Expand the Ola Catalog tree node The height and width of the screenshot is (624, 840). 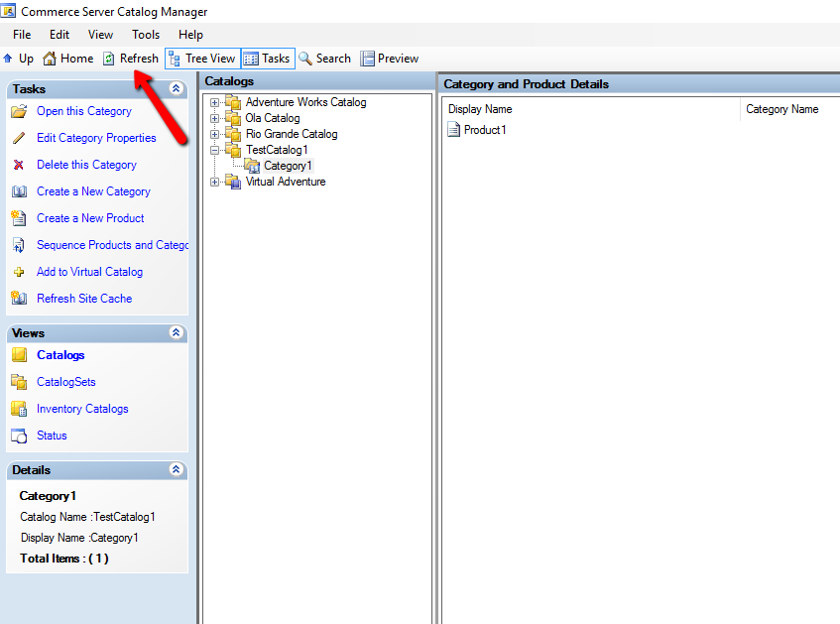click(x=215, y=118)
